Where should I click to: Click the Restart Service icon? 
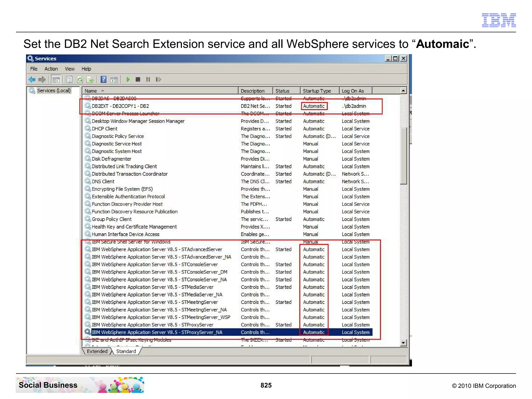(158, 79)
